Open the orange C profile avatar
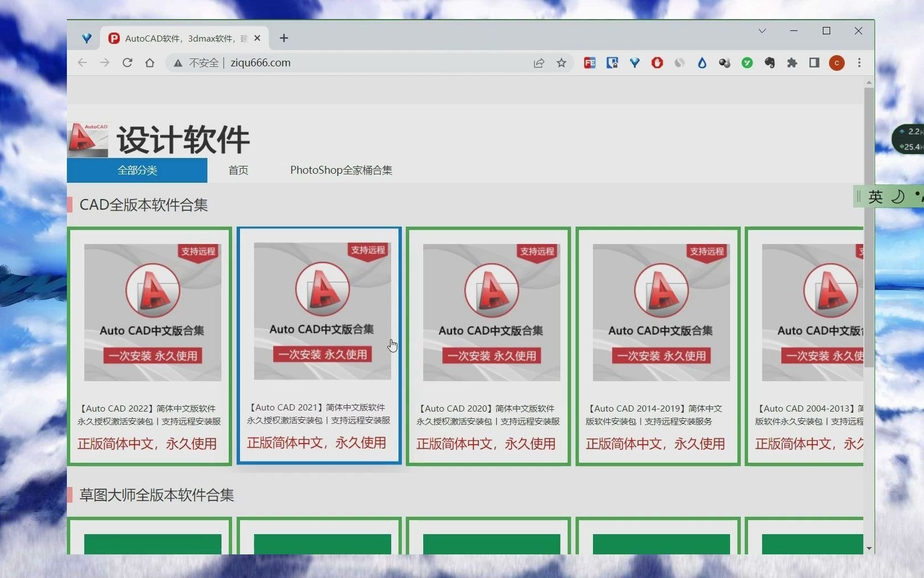924x578 pixels. pyautogui.click(x=837, y=63)
